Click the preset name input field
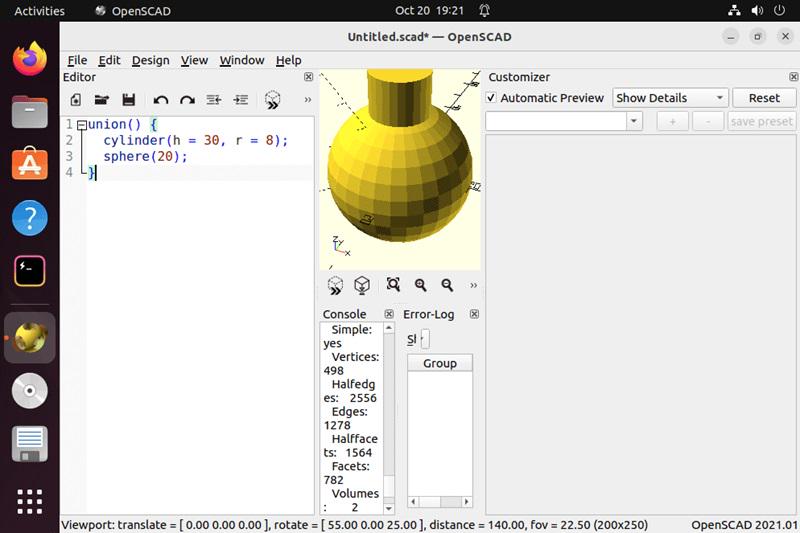The width and height of the screenshot is (800, 533). click(556, 121)
